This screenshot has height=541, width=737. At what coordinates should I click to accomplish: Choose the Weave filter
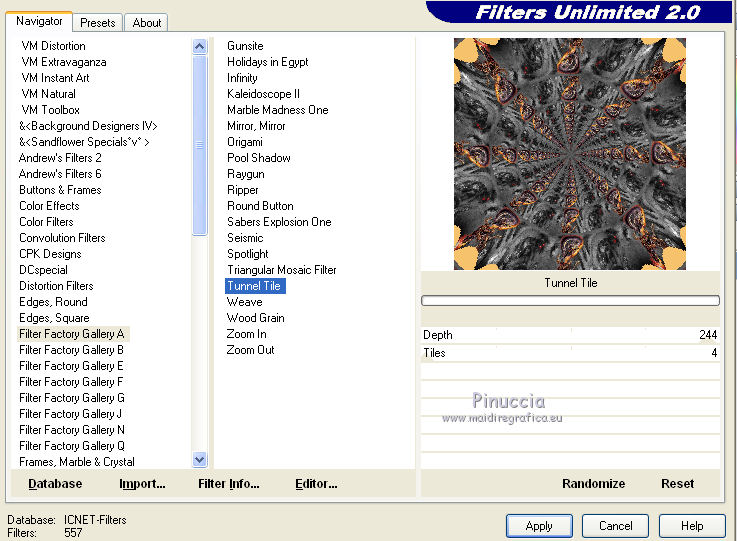244,302
